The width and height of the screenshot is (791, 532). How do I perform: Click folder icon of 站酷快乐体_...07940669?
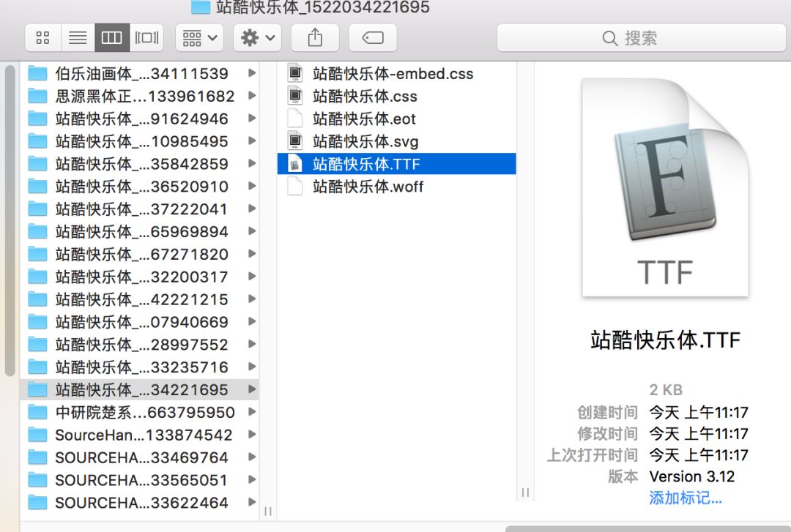(x=37, y=322)
